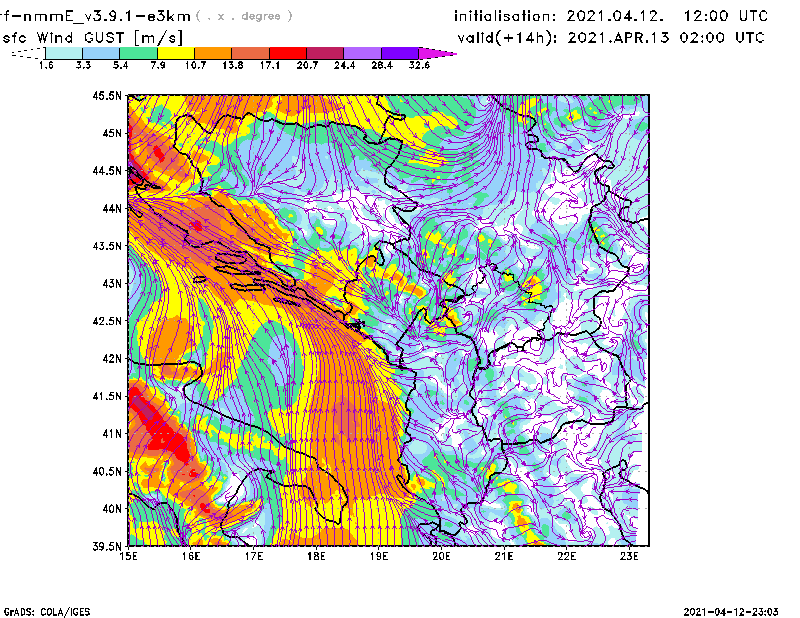Click the '17E' longitude label
This screenshot has width=800, height=618.
click(253, 556)
